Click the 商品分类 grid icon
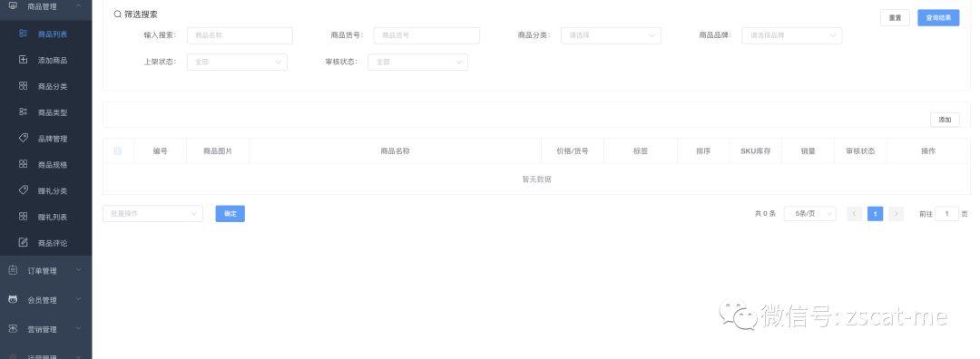Image resolution: width=980 pixels, height=359 pixels. pyautogui.click(x=23, y=86)
